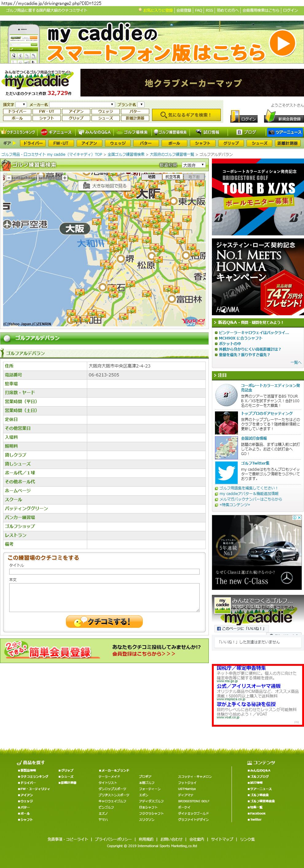The width and height of the screenshot is (304, 868).
Task: Open ゴルフ場検索 menu item
Action: tap(132, 132)
